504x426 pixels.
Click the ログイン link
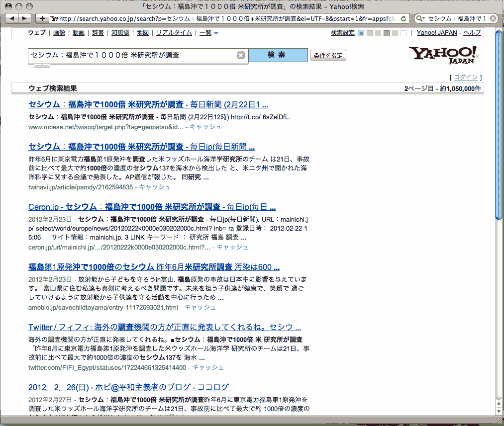coord(466,78)
